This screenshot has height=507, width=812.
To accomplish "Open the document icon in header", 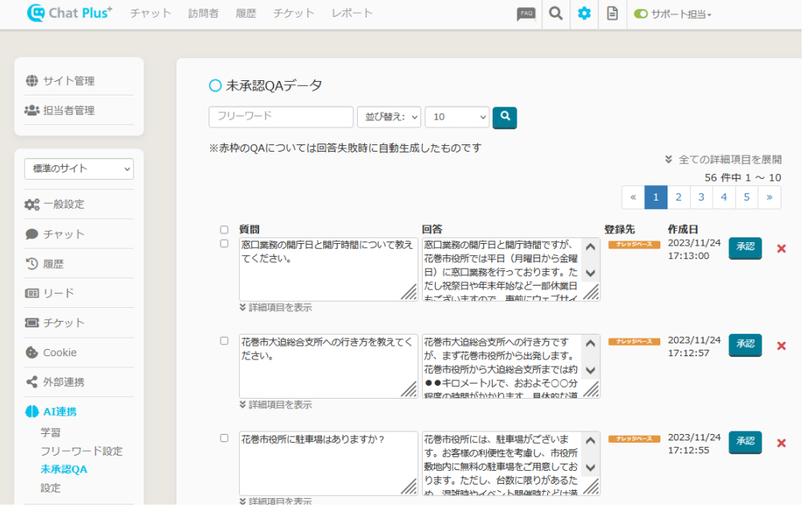I will tap(612, 14).
